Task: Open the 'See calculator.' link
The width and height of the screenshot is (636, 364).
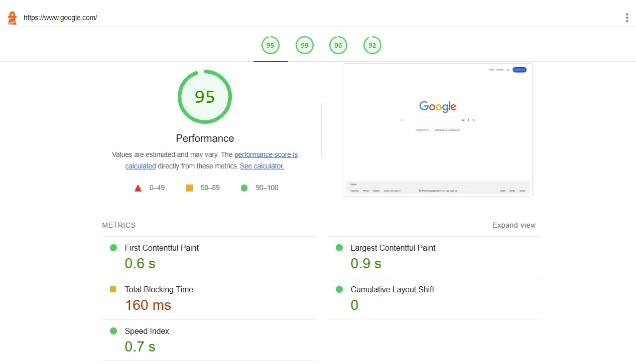Action: [x=262, y=166]
